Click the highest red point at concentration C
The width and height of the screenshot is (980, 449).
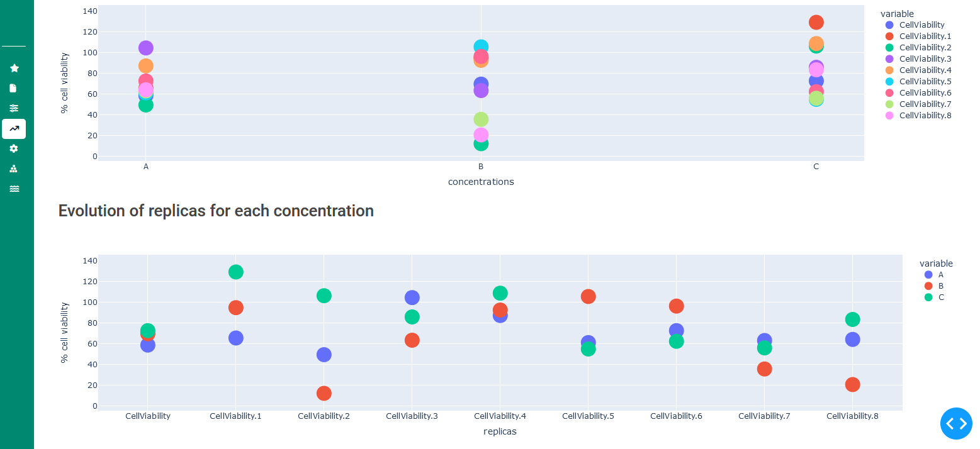816,23
